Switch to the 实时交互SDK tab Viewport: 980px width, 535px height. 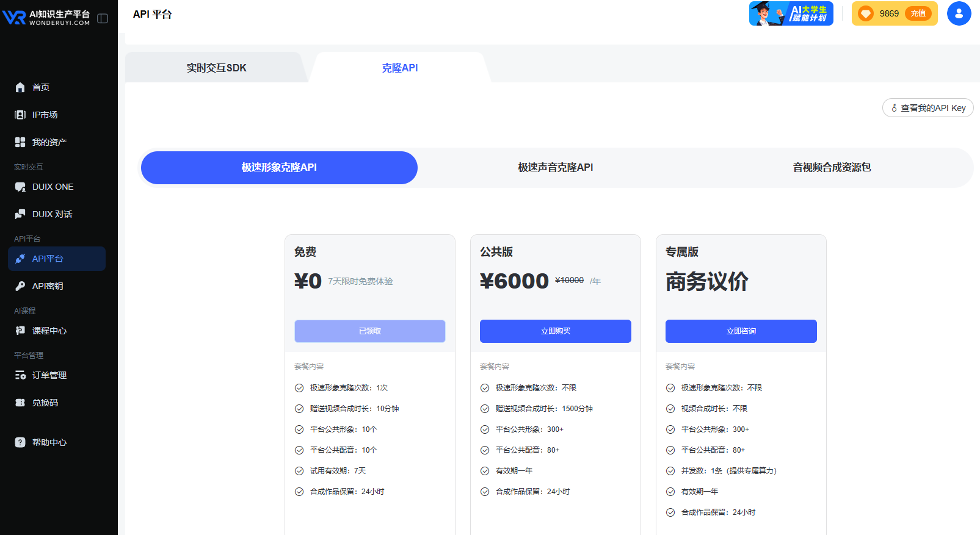tap(216, 68)
